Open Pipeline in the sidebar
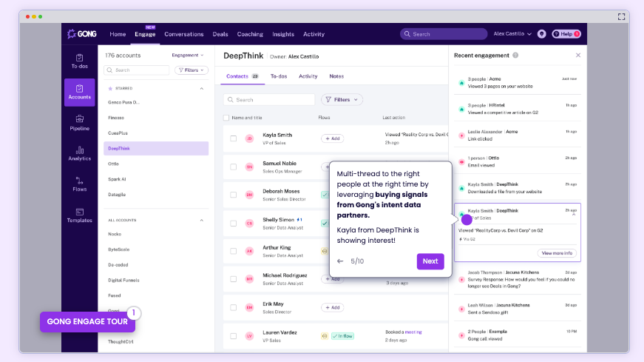 [x=80, y=123]
